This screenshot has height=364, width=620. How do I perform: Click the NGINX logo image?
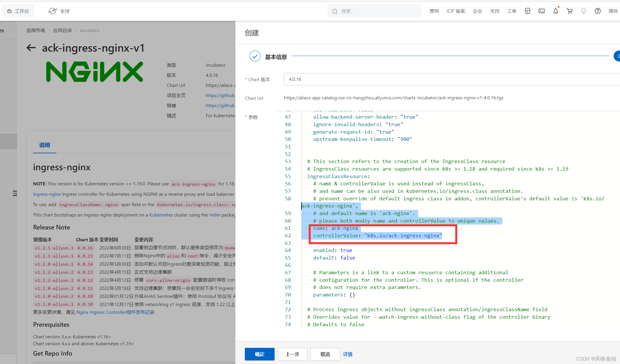[95, 72]
